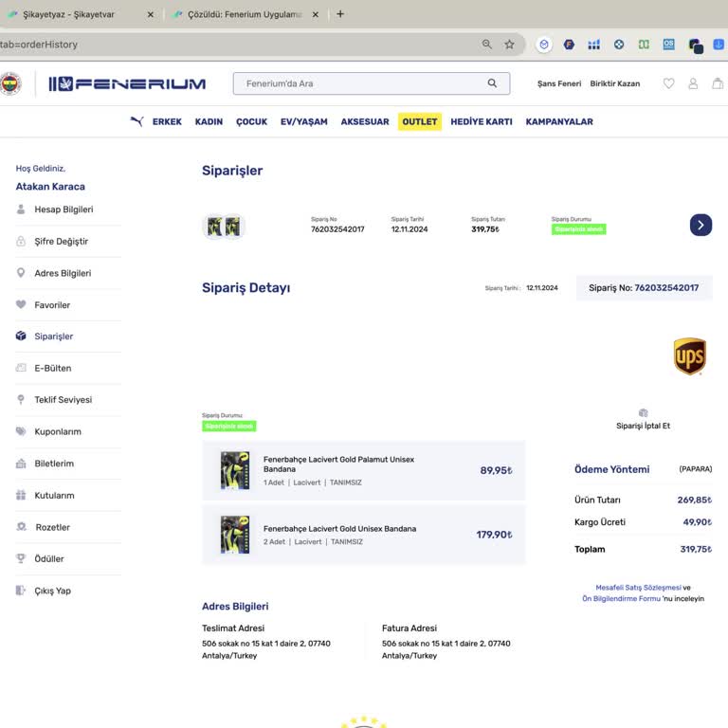Bookmark page with star icon

509,45
